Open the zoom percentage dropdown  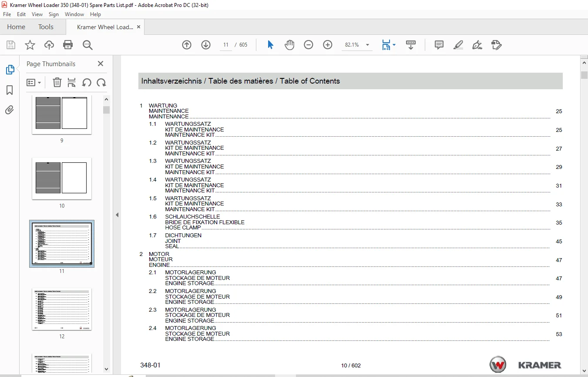pos(367,45)
